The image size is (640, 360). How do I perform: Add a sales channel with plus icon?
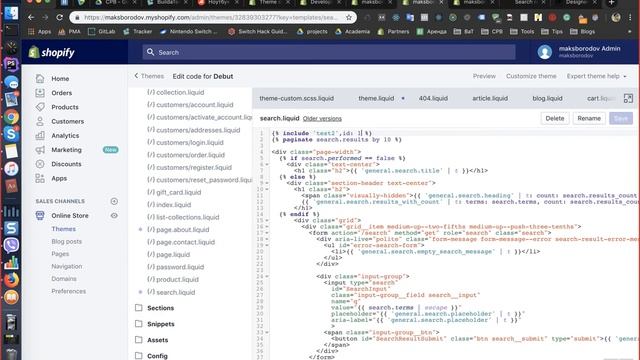[x=114, y=201]
